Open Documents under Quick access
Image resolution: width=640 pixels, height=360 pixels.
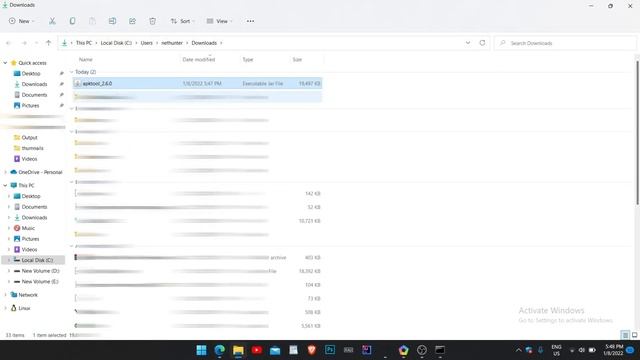(x=34, y=95)
